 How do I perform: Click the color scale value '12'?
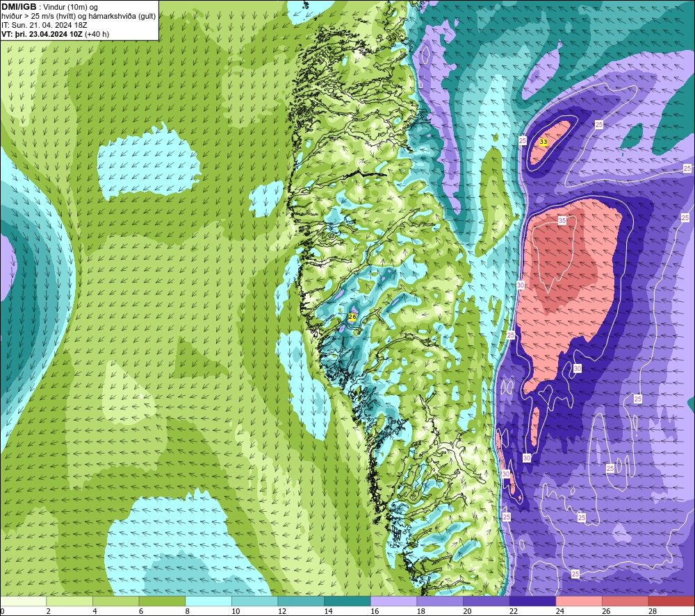[282, 611]
